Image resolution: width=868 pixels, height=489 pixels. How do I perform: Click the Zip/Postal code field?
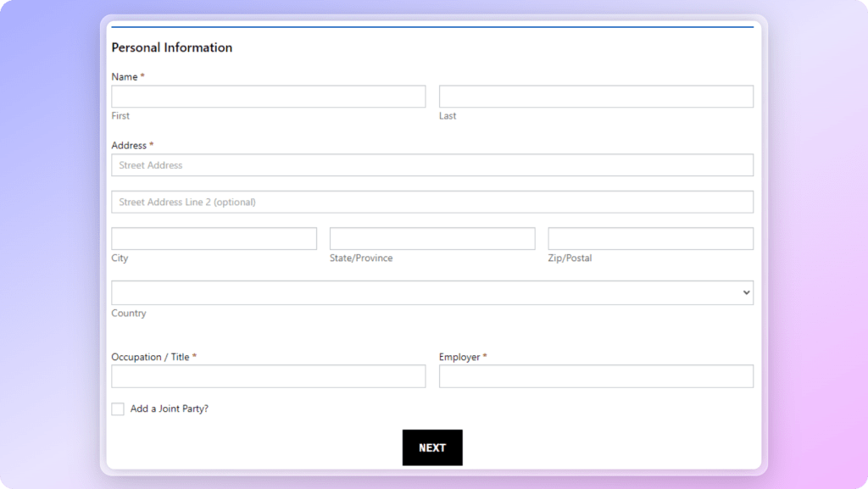(650, 239)
